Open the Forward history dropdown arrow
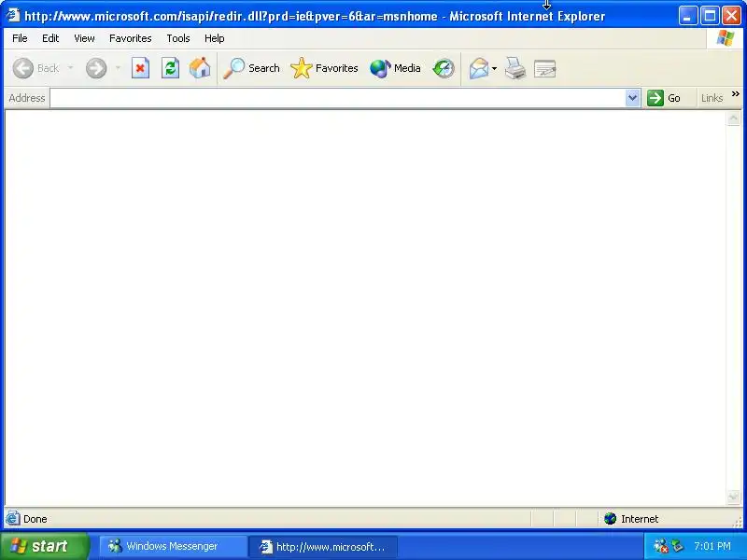Viewport: 747px width, 560px height. tap(118, 68)
